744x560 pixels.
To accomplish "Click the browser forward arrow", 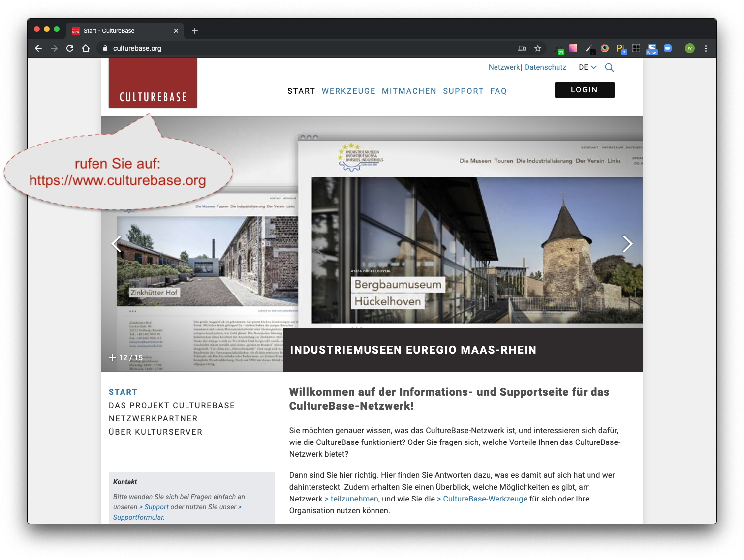I will (54, 48).
